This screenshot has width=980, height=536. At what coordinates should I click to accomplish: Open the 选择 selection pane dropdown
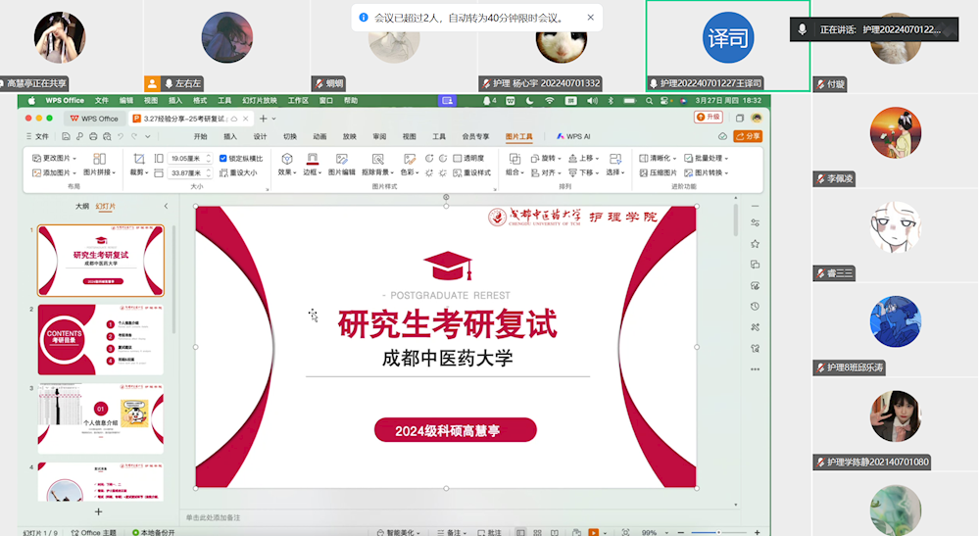pos(615,165)
